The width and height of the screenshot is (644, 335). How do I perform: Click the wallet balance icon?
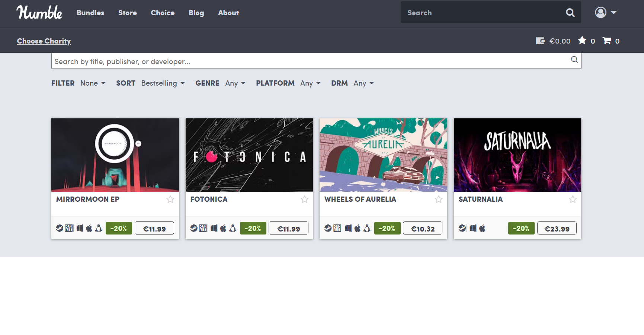pyautogui.click(x=540, y=41)
